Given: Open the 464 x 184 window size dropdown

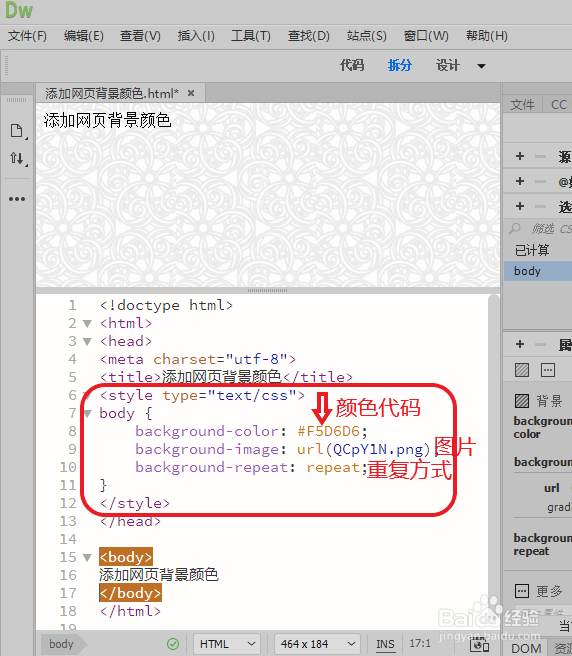Looking at the screenshot, I should (318, 644).
